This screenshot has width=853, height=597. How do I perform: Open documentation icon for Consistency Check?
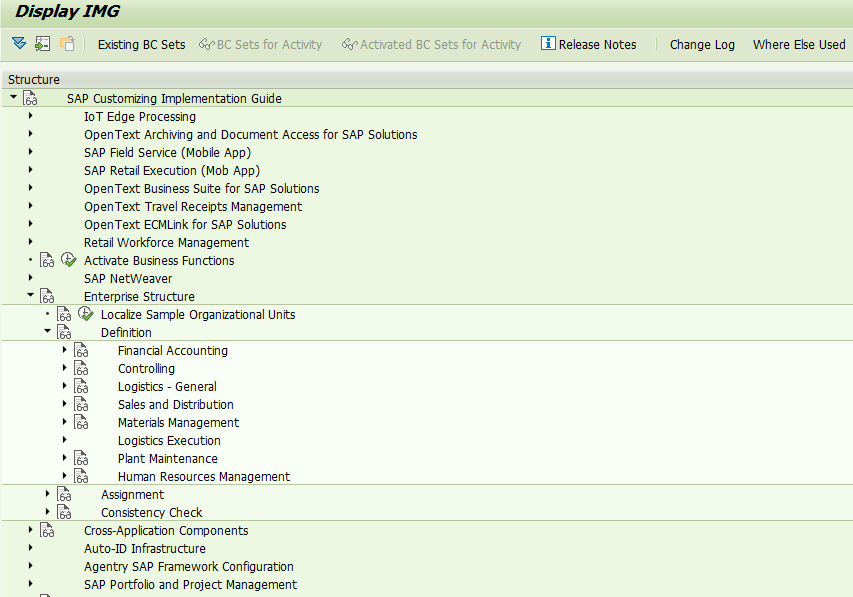point(64,512)
